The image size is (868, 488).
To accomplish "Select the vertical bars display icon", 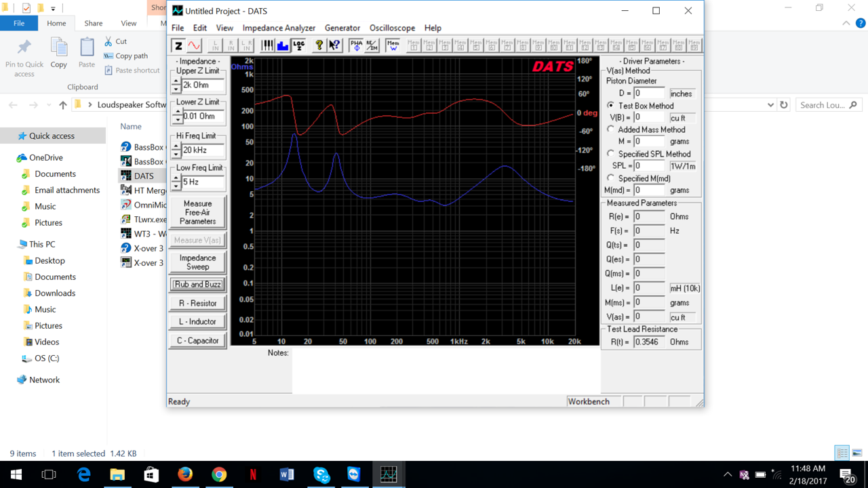I will coord(267,45).
